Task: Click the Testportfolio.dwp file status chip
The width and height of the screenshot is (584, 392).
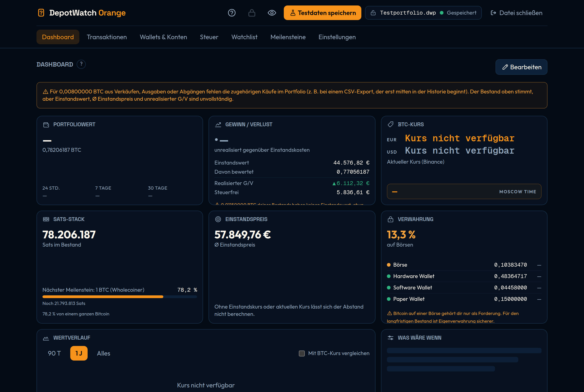Action: pyautogui.click(x=423, y=13)
